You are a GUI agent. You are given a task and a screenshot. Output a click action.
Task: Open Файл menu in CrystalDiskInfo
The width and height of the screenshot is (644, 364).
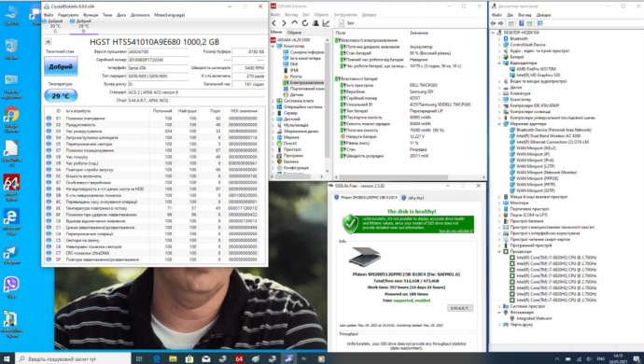49,15
